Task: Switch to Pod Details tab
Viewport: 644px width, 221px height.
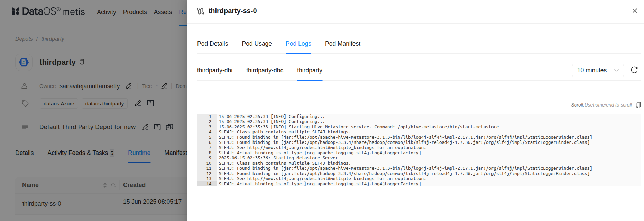Action: click(x=212, y=44)
